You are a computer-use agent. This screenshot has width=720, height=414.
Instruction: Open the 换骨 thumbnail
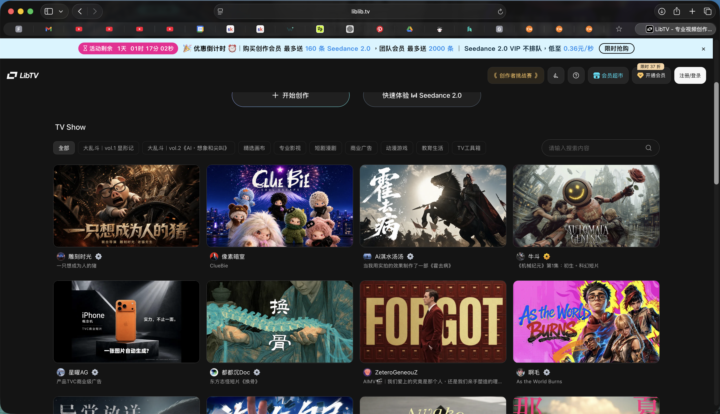pos(280,322)
